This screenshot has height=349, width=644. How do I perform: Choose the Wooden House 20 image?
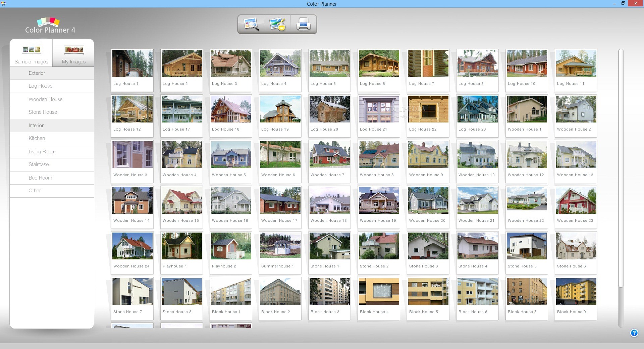(x=428, y=207)
